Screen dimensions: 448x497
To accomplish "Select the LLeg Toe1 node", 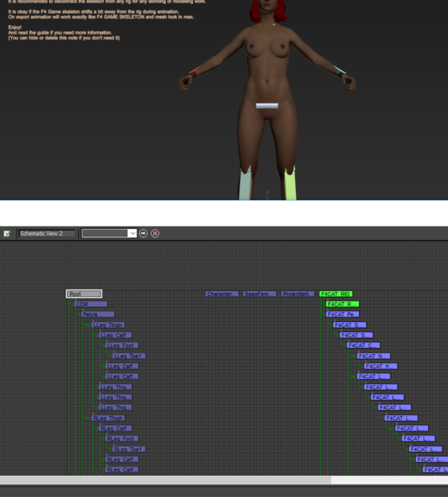I will [129, 357].
